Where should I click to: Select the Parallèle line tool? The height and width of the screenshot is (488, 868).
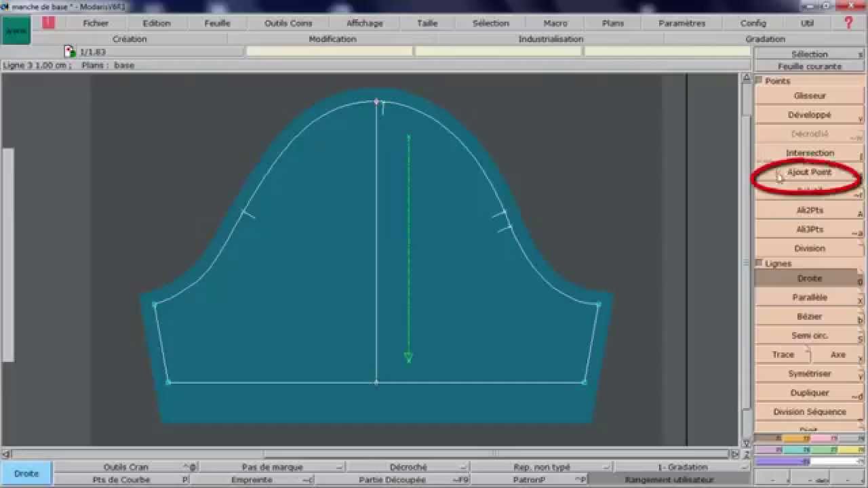[x=810, y=298]
